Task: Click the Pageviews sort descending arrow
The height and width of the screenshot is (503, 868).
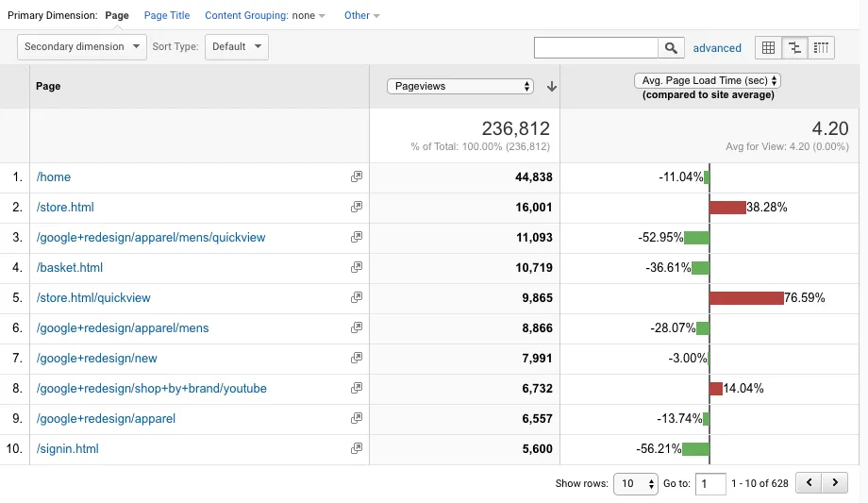Action: point(552,87)
